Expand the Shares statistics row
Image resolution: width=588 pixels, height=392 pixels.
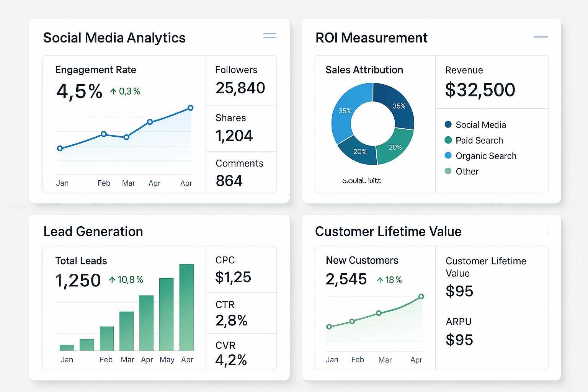point(241,128)
